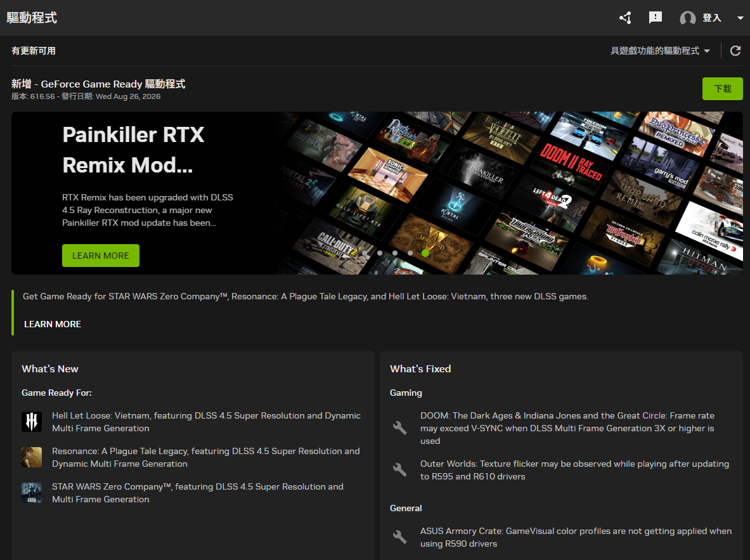Click the Hell Let Loose game icon

point(32,422)
